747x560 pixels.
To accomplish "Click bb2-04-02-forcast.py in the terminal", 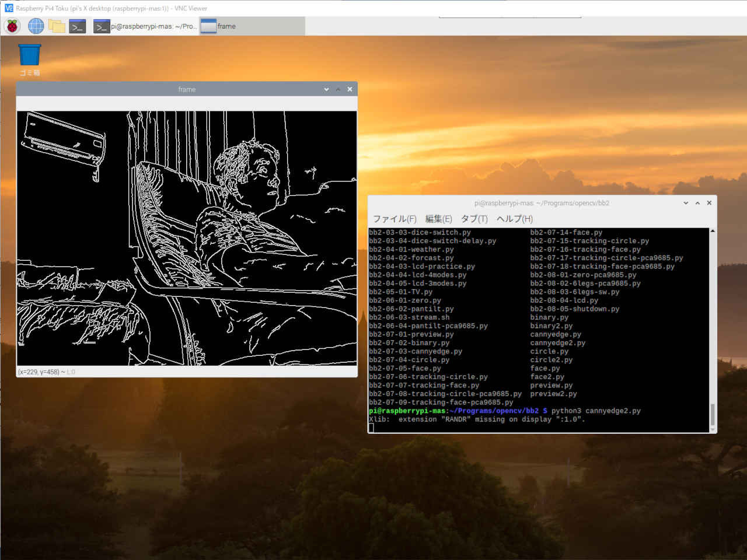I will point(411,258).
